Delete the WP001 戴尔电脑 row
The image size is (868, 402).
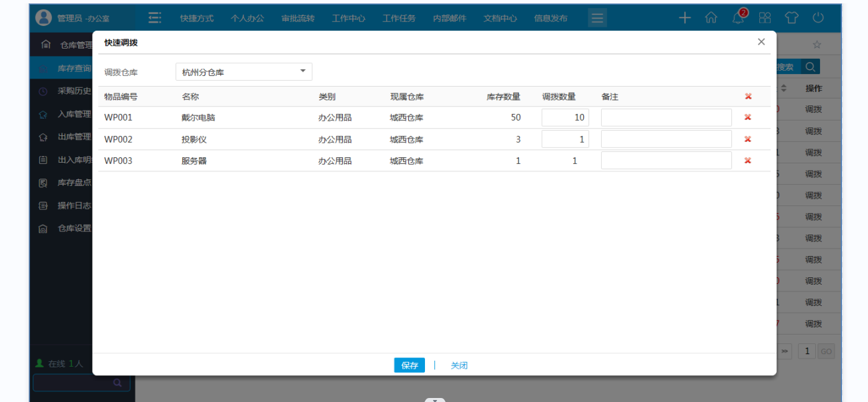point(748,117)
